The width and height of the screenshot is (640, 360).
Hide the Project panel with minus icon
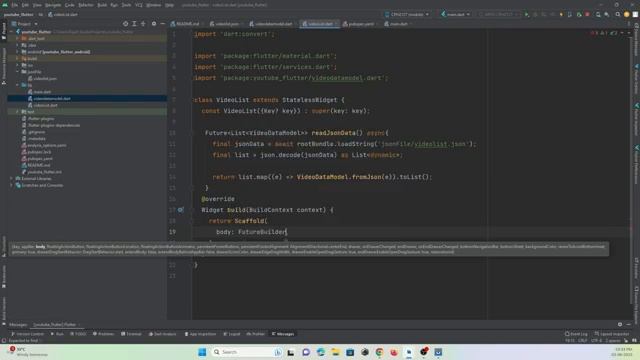tap(162, 24)
